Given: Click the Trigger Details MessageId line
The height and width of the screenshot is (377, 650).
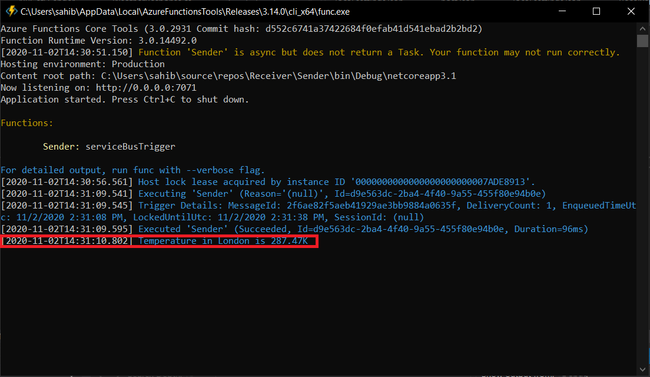Looking at the screenshot, I should tap(318, 205).
